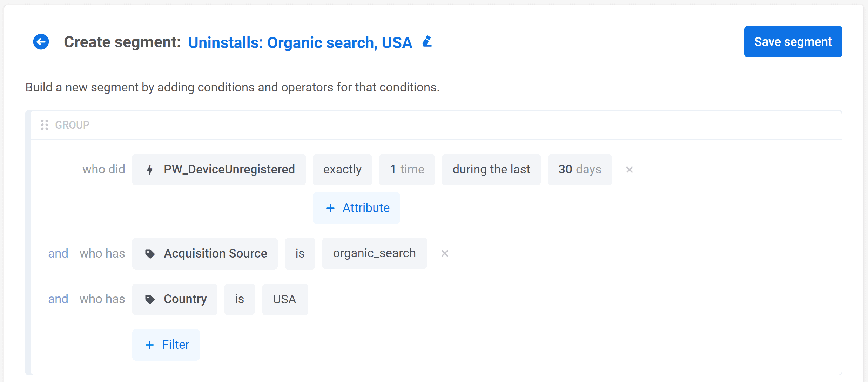The width and height of the screenshot is (868, 382).
Task: Click the tag icon beside Country
Action: pos(150,299)
